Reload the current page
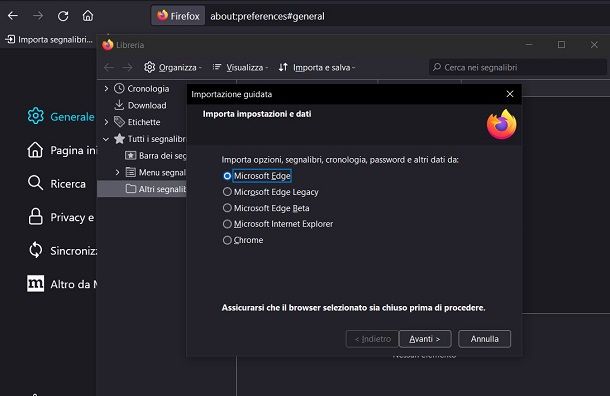This screenshot has height=396, width=610. click(x=63, y=16)
